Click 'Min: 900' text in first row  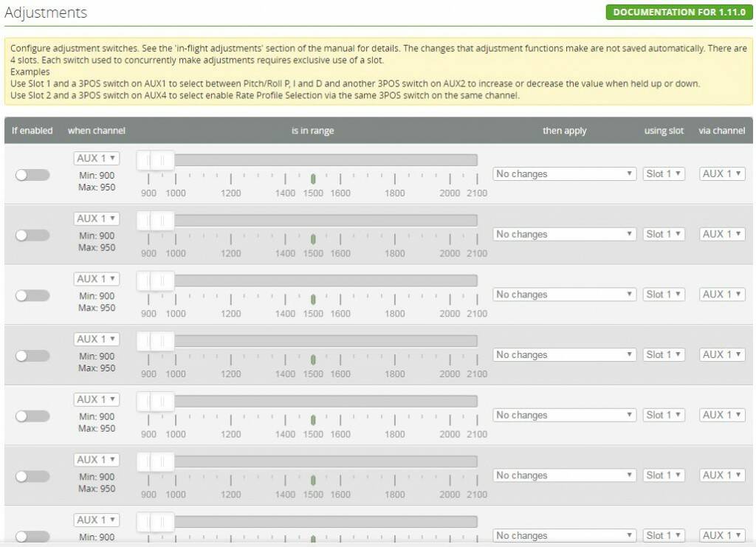click(x=97, y=176)
